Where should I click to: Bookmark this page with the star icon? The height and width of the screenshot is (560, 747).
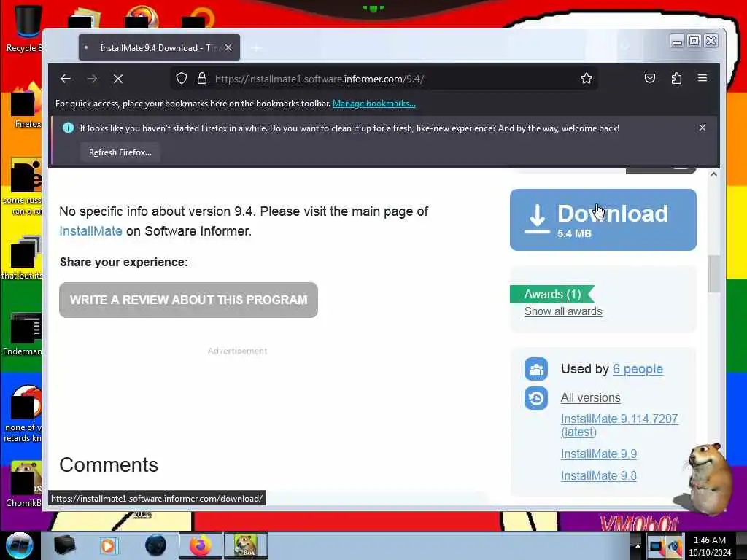pos(587,78)
